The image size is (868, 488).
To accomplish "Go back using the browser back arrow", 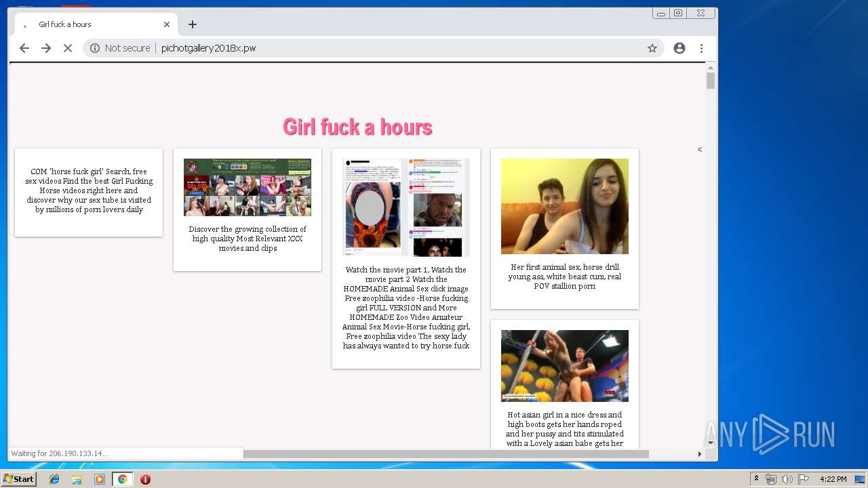I will pos(24,48).
